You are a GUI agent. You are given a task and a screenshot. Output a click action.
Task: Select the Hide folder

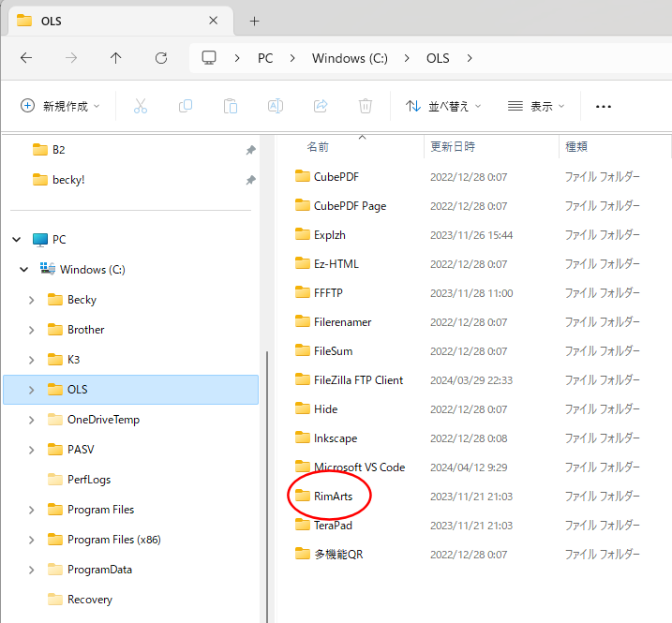(x=316, y=409)
